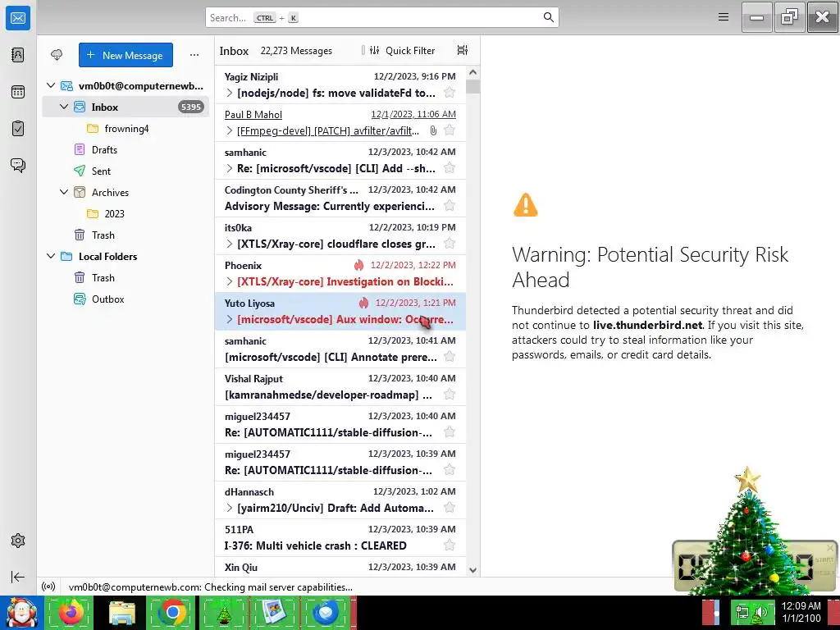Image resolution: width=840 pixels, height=630 pixels.
Task: Click the New Message button
Action: click(x=126, y=55)
